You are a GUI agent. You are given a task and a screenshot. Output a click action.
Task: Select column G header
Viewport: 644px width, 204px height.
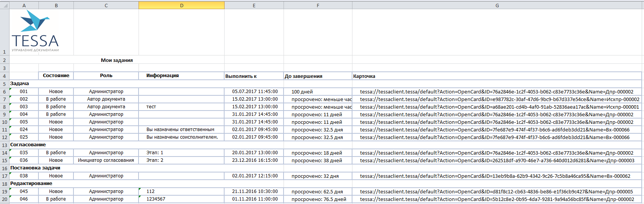click(x=497, y=5)
